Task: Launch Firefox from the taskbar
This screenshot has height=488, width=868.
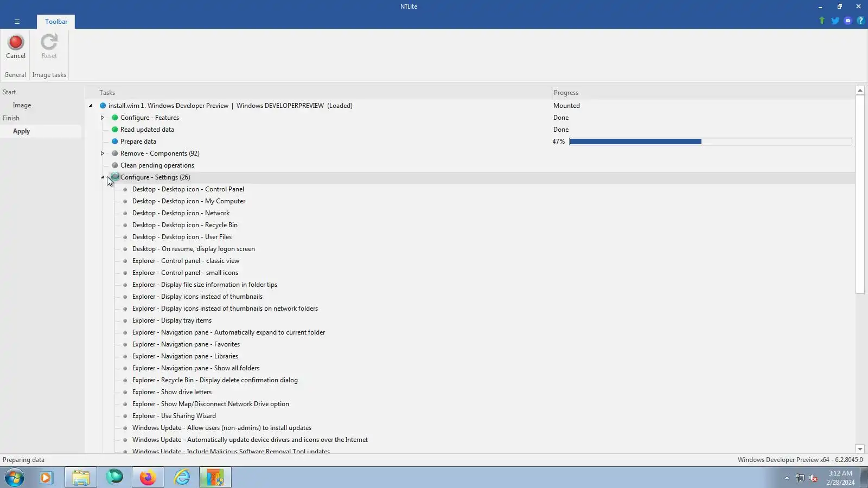Action: tap(148, 478)
